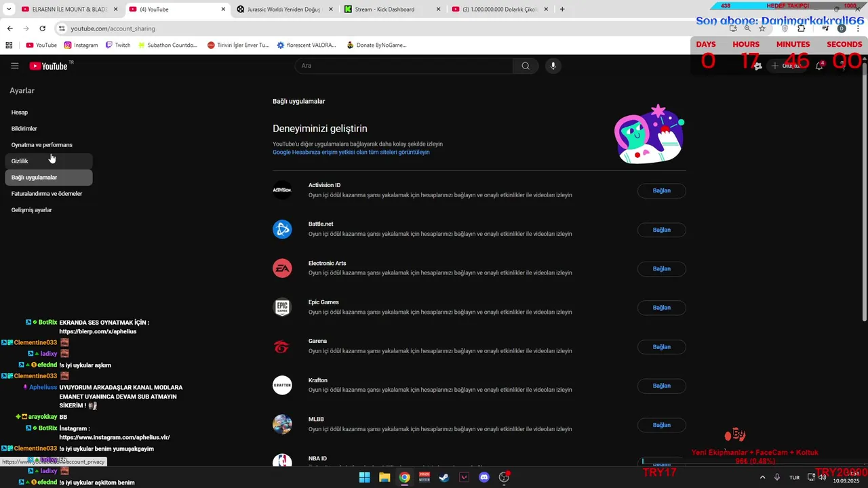This screenshot has width=868, height=488.
Task: Click Bağlan for Garena
Action: tap(661, 346)
